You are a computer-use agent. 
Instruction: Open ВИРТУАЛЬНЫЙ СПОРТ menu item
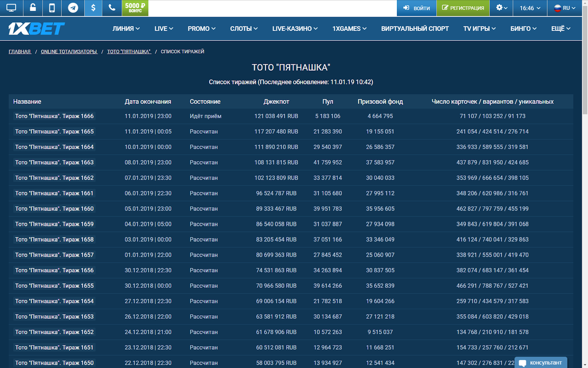[x=415, y=28]
